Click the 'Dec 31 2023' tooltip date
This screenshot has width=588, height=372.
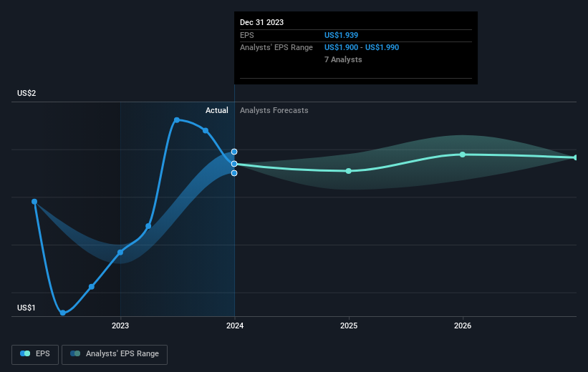[261, 22]
